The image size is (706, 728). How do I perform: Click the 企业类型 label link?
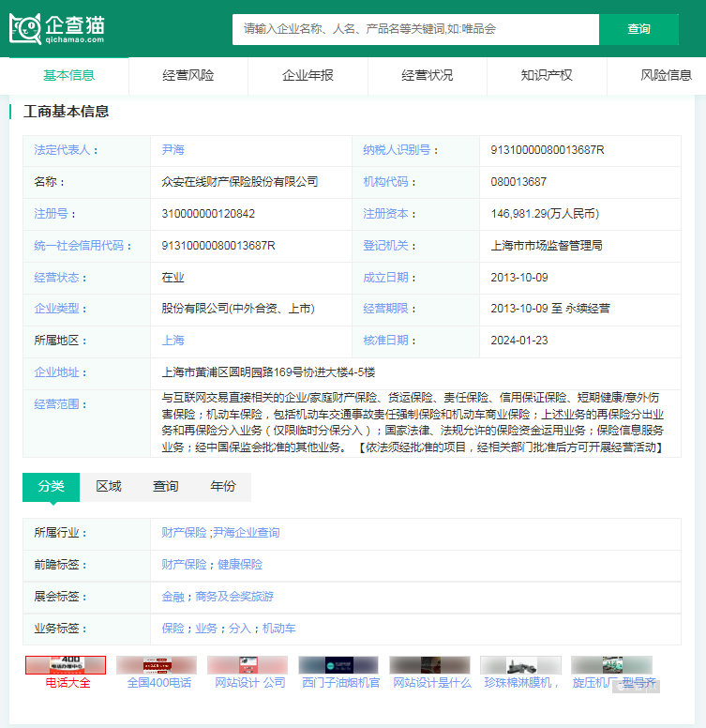point(56,309)
